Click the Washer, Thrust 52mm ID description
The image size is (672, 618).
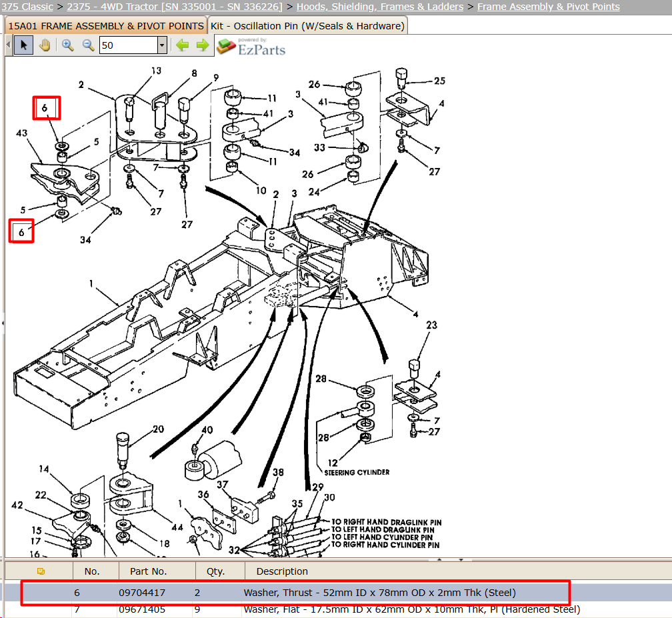380,593
